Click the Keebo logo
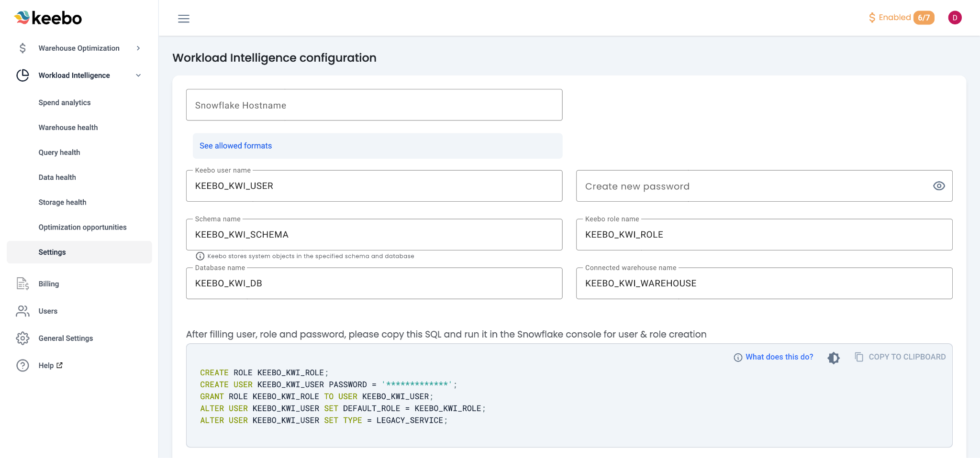 click(48, 18)
